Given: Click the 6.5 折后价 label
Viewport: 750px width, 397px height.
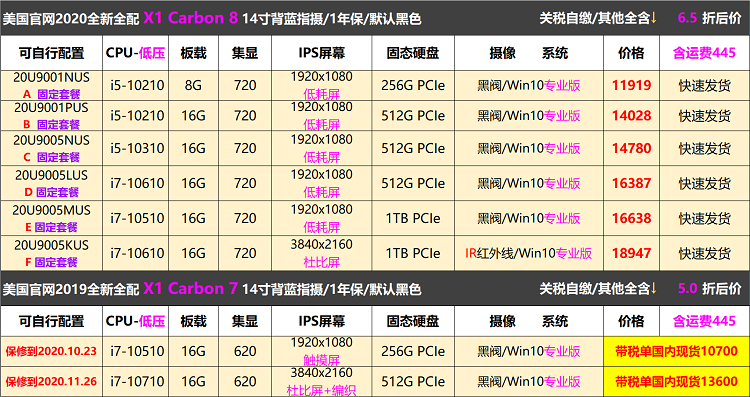Looking at the screenshot, I should (x=709, y=18).
